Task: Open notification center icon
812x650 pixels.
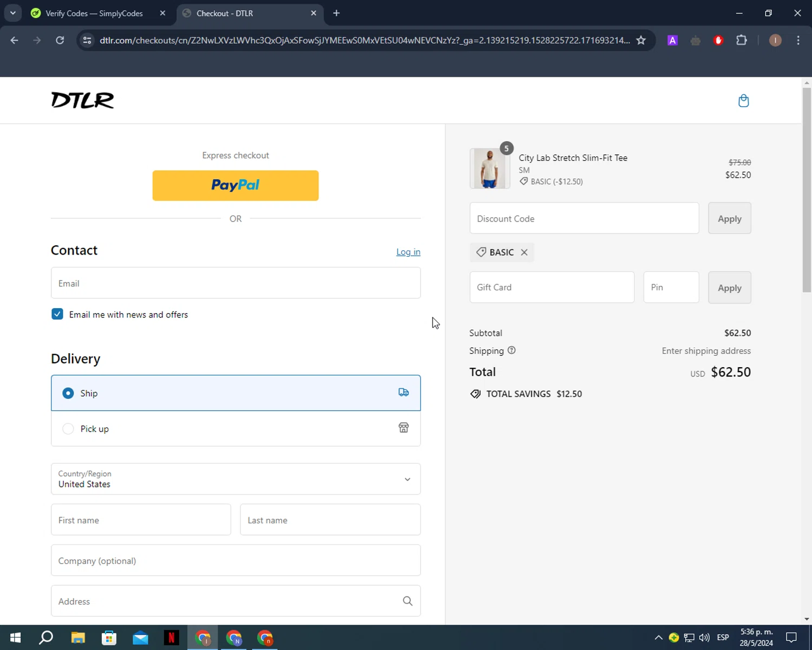Action: click(x=791, y=638)
